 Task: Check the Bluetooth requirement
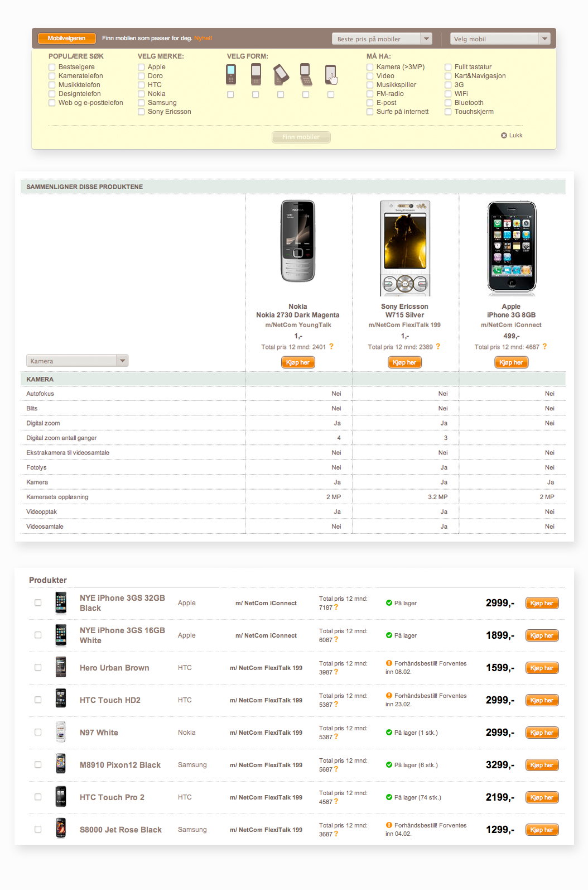click(448, 103)
